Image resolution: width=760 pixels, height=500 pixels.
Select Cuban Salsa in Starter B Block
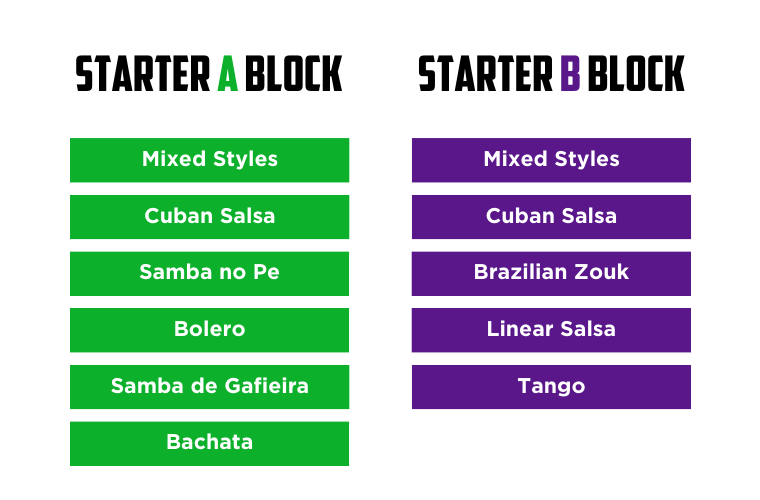pos(551,217)
